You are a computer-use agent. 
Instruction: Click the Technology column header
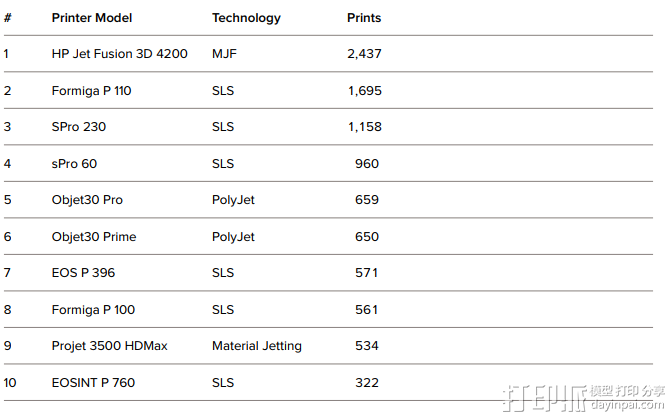pyautogui.click(x=246, y=18)
